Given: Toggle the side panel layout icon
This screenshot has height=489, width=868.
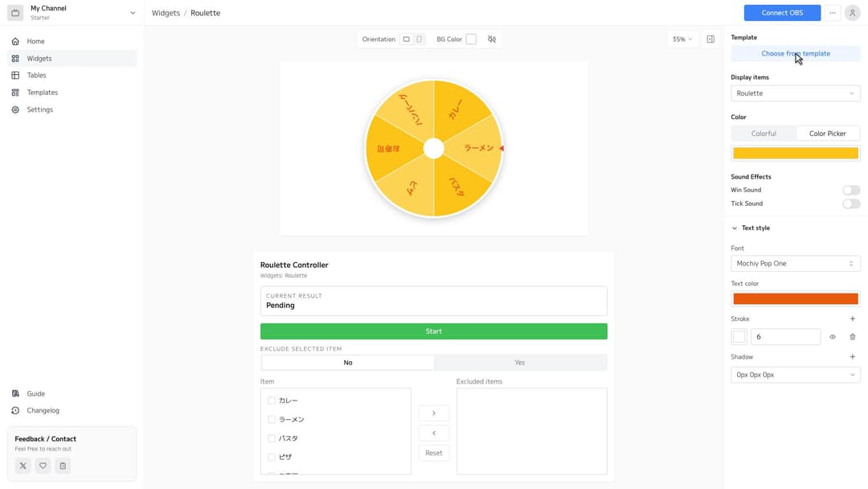Looking at the screenshot, I should point(710,39).
